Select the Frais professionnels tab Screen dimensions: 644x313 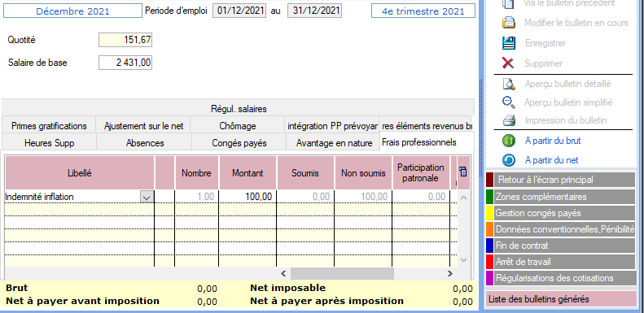427,142
